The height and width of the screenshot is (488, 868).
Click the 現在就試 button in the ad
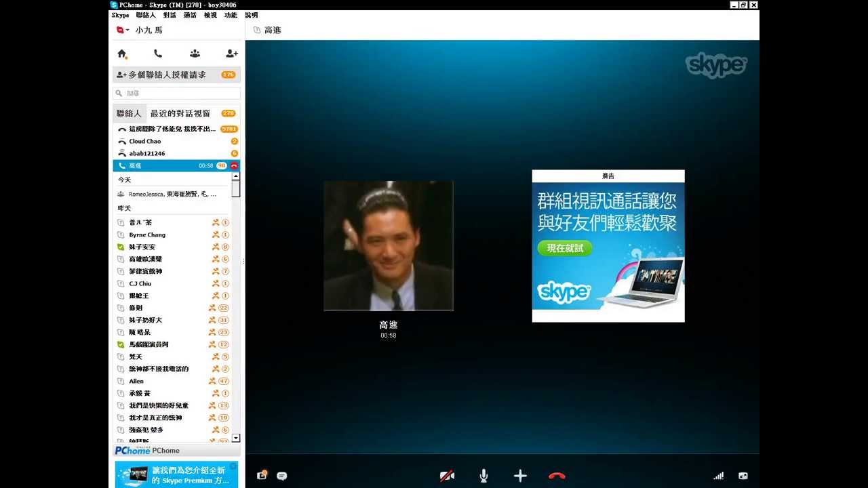(x=565, y=248)
